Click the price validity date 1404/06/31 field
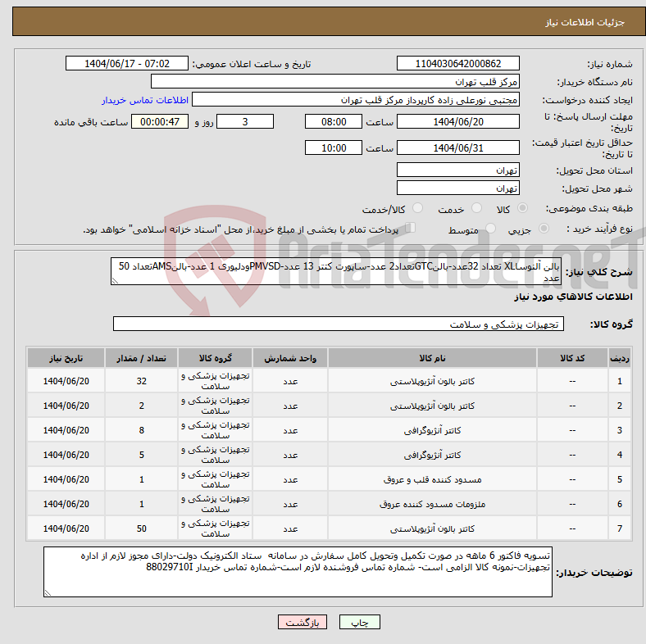The image size is (646, 644). click(x=457, y=147)
